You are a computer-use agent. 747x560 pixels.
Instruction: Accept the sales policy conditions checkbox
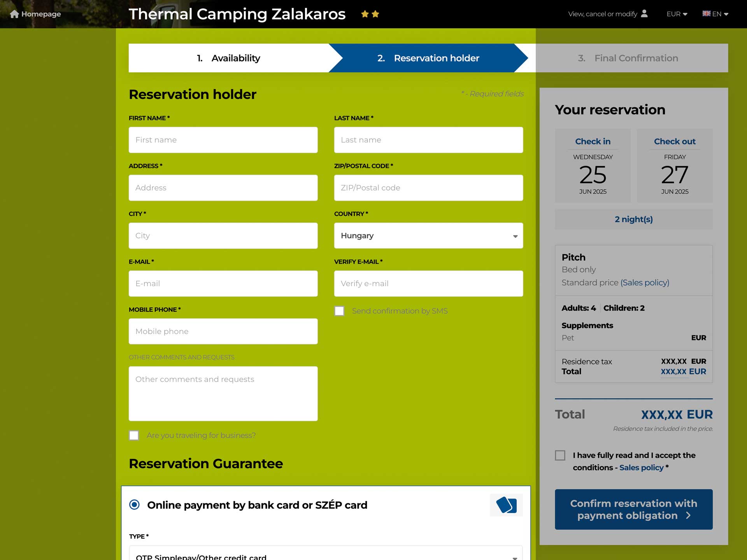[560, 455]
